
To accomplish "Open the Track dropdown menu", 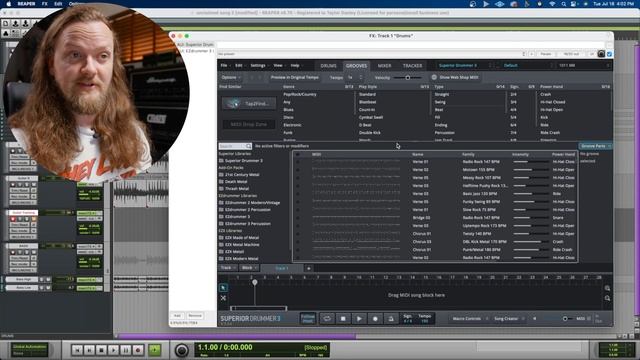I will [x=228, y=268].
